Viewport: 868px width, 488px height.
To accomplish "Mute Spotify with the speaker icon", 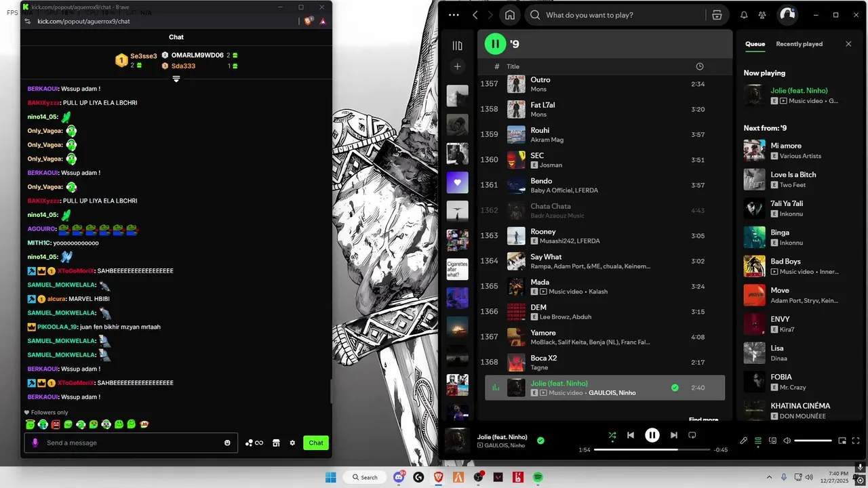I will tap(787, 441).
